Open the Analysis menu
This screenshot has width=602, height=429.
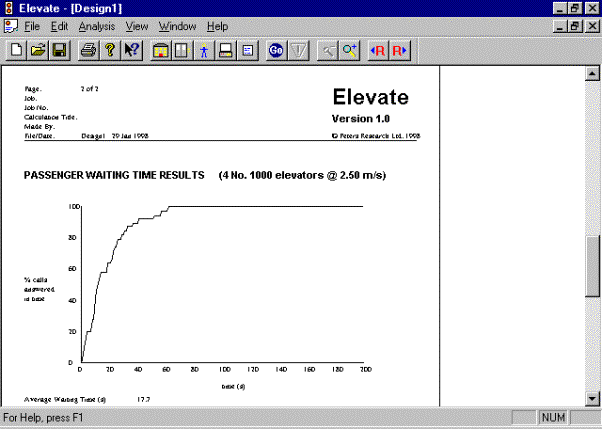pos(97,25)
